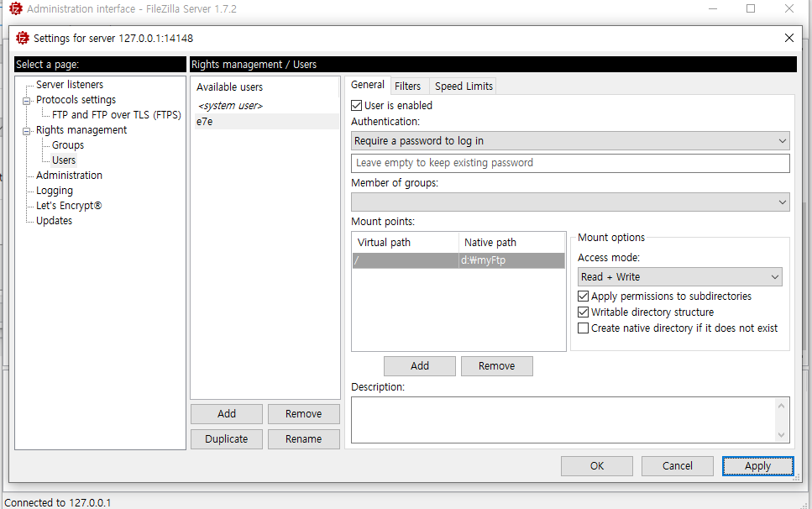Add a new mount point

pyautogui.click(x=420, y=366)
